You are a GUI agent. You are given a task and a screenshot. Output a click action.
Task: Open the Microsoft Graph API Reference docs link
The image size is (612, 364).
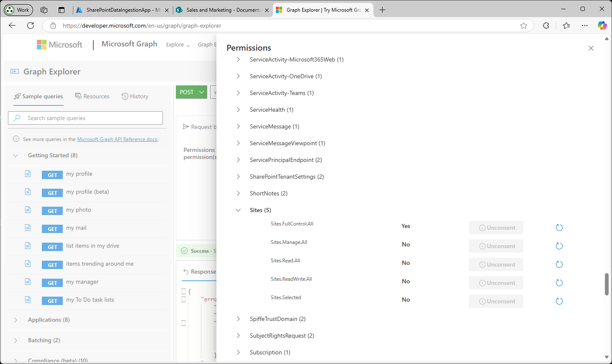[x=117, y=139]
